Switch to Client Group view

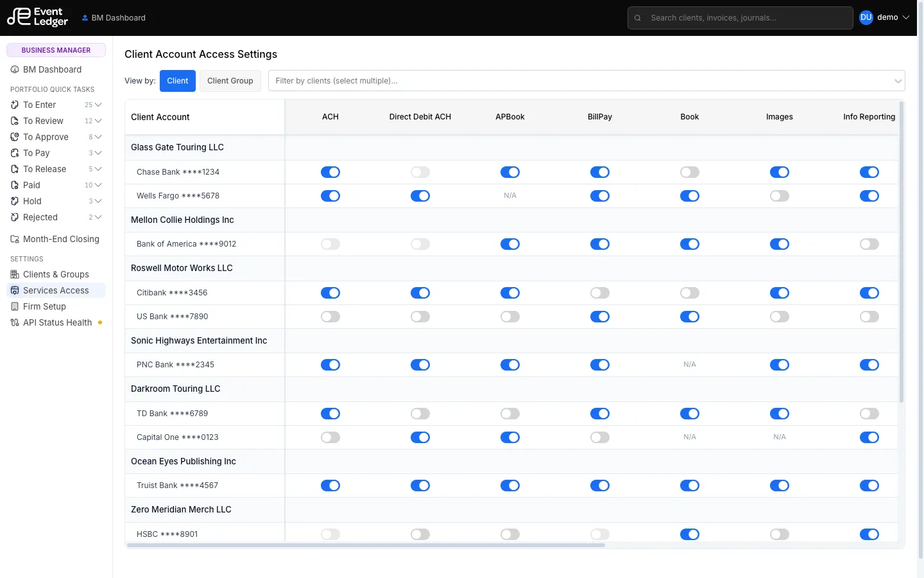[230, 81]
